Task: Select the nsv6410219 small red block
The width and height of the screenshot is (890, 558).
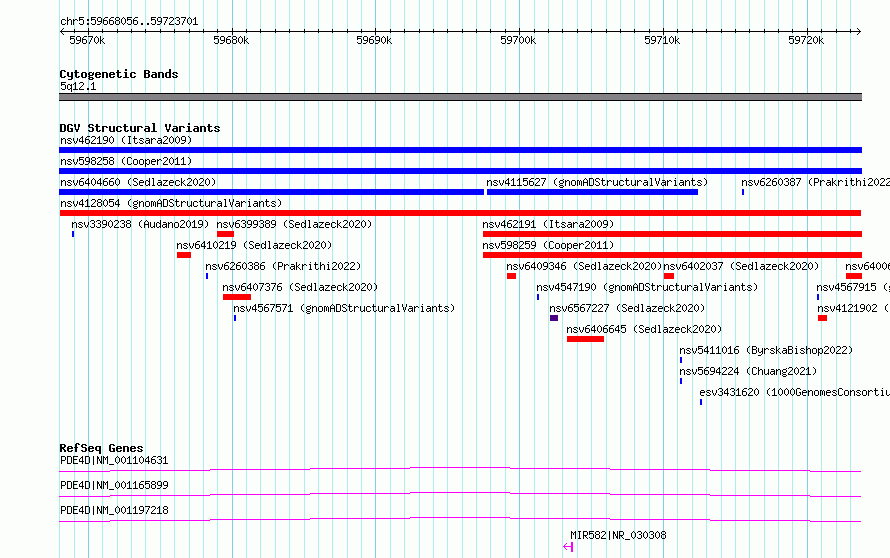Action: [x=184, y=255]
